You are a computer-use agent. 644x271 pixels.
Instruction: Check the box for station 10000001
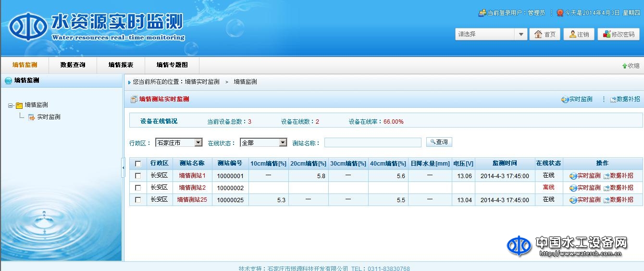point(138,176)
